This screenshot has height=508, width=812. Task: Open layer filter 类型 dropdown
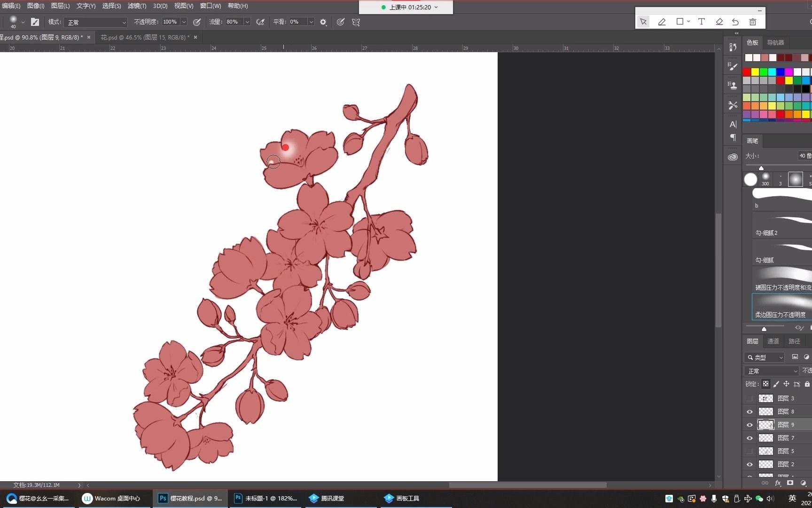coord(764,357)
